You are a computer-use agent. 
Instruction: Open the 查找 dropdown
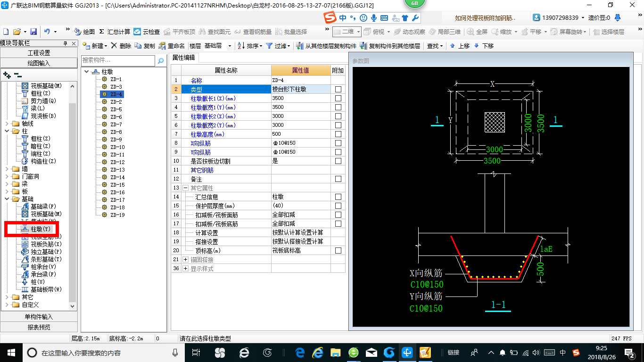pos(435,46)
